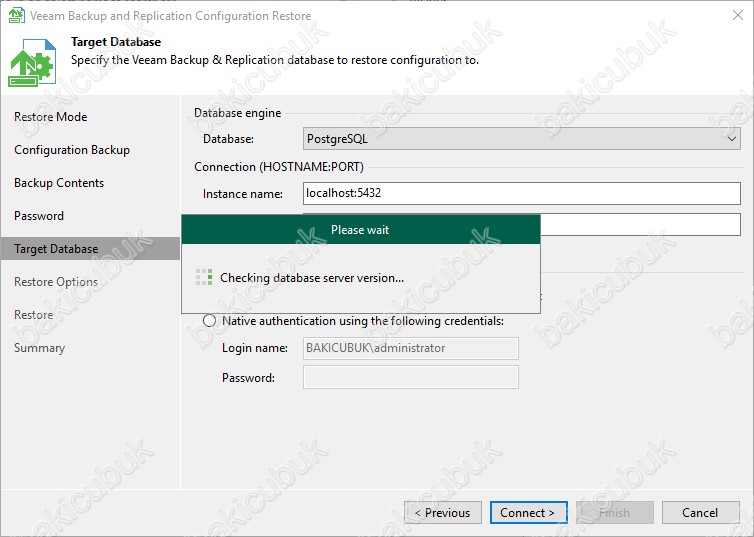Viewport: 754px width, 537px height.
Task: Select Native authentication radio button
Action: coord(209,321)
